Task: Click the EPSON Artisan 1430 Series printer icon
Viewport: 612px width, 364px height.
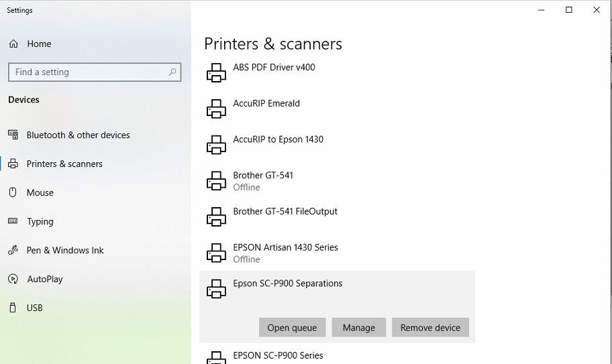Action: click(x=216, y=253)
